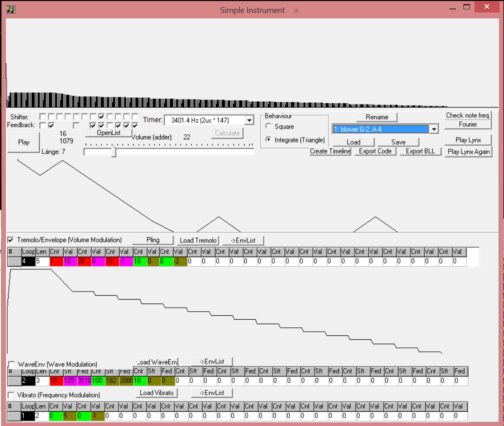The image size is (504, 426).
Task: Click the Play Lynx Again button
Action: 468,152
